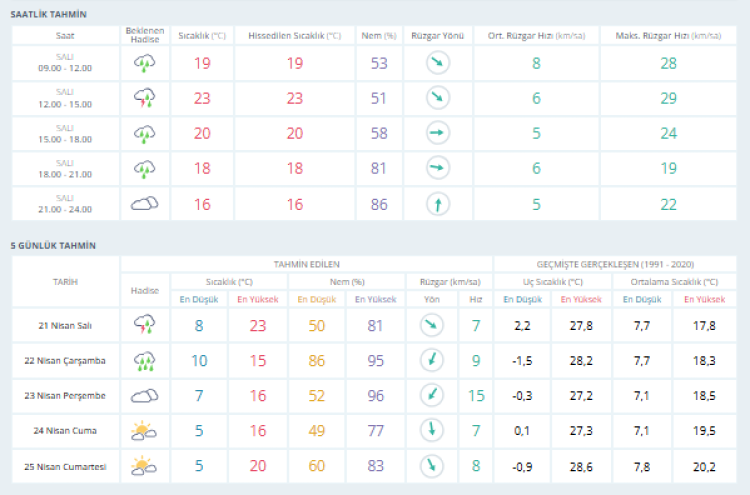The image size is (750, 495).
Task: Click the thunderstorm icon for 21 Nisan Salı
Action: coord(145,324)
